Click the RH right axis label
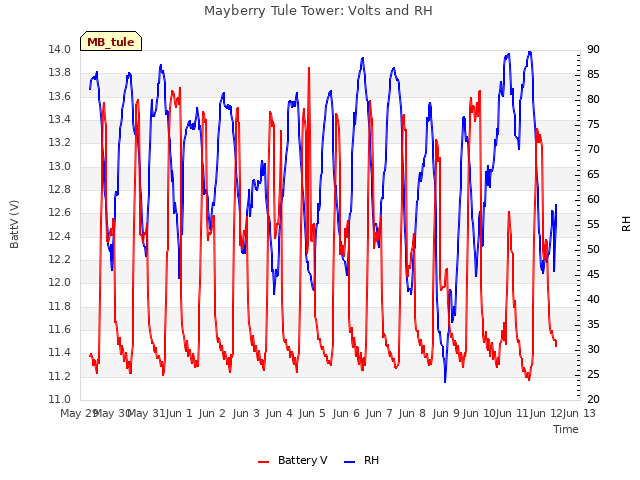The height and width of the screenshot is (480, 640). pyautogui.click(x=626, y=224)
